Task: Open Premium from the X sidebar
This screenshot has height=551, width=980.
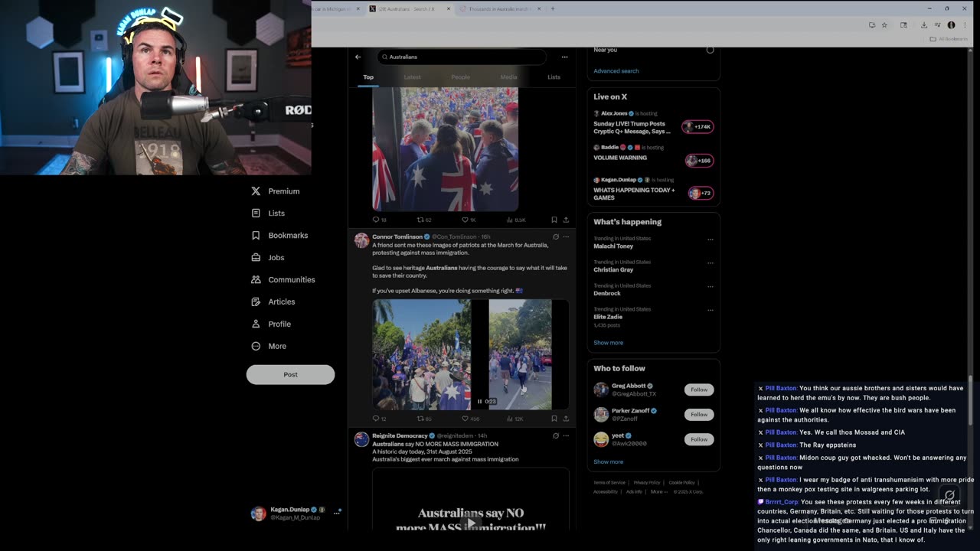Action: coord(276,191)
